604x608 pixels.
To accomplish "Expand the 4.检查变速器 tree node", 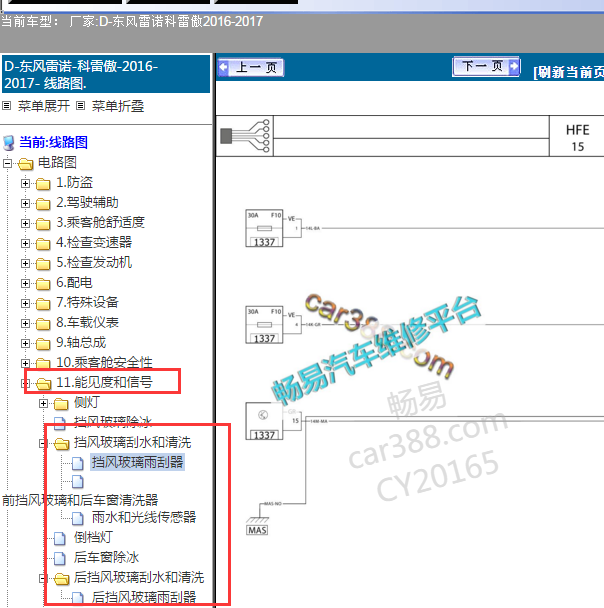I will click(x=25, y=243).
